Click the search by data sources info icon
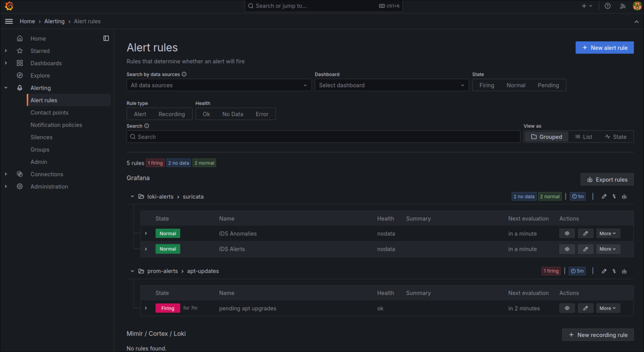Viewport: 644px width, 352px height. 184,74
